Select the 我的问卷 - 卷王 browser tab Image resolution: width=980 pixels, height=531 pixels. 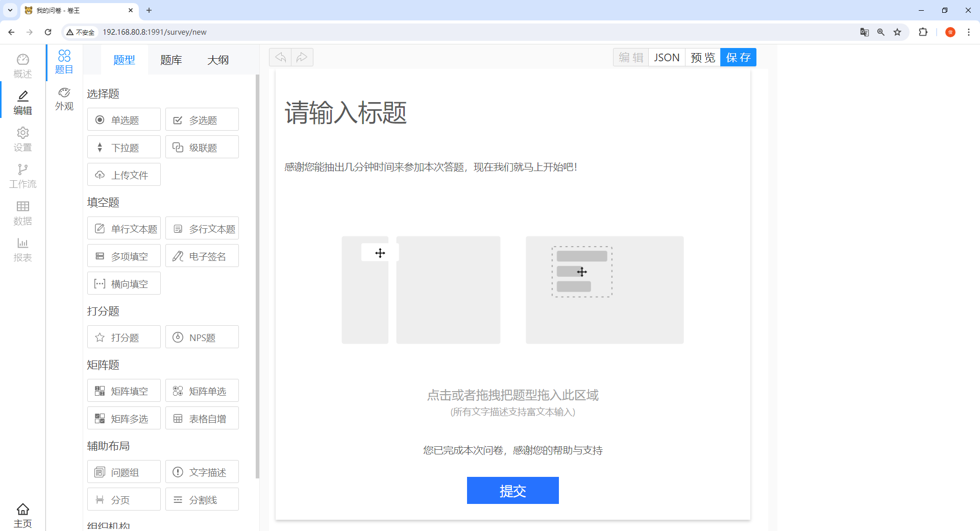pos(79,10)
